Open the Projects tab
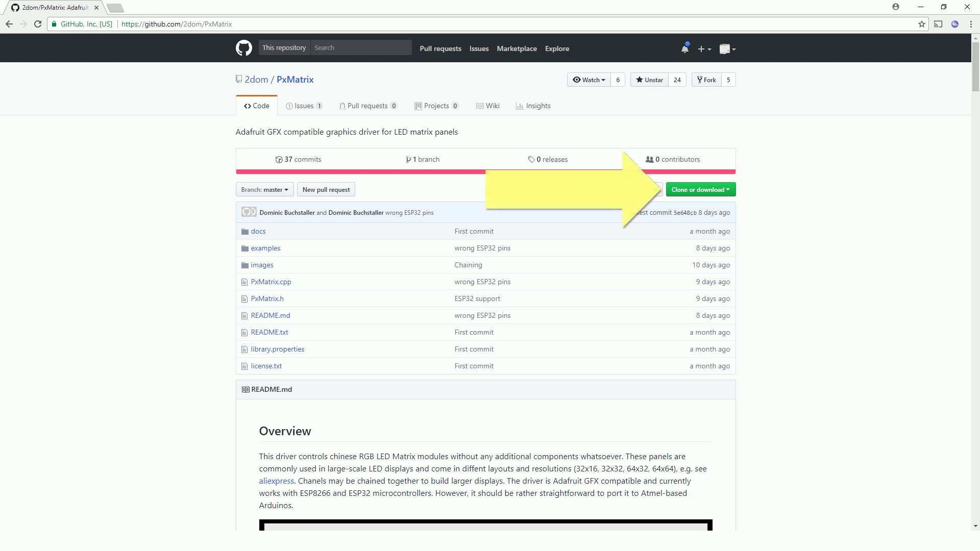 436,106
